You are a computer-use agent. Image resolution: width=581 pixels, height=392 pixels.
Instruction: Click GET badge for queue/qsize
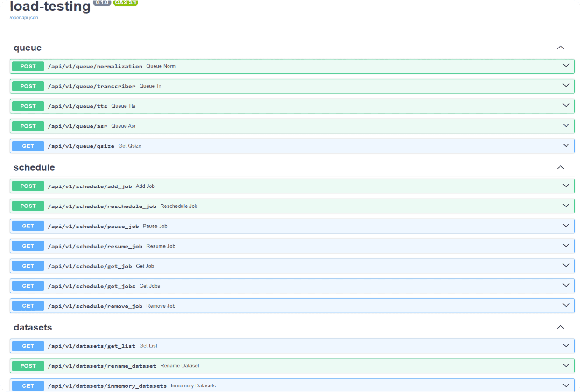coord(28,146)
